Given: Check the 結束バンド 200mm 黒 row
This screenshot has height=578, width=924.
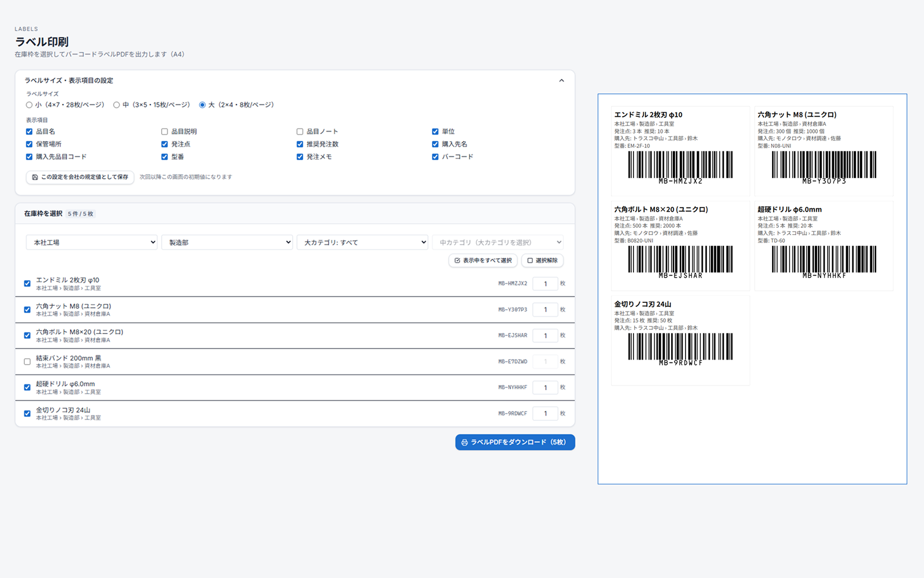Looking at the screenshot, I should pyautogui.click(x=27, y=362).
